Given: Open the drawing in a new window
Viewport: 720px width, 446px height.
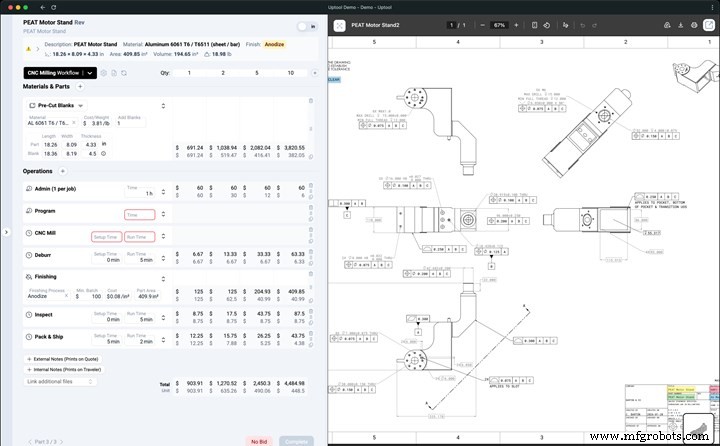Looking at the screenshot, I should (709, 25).
